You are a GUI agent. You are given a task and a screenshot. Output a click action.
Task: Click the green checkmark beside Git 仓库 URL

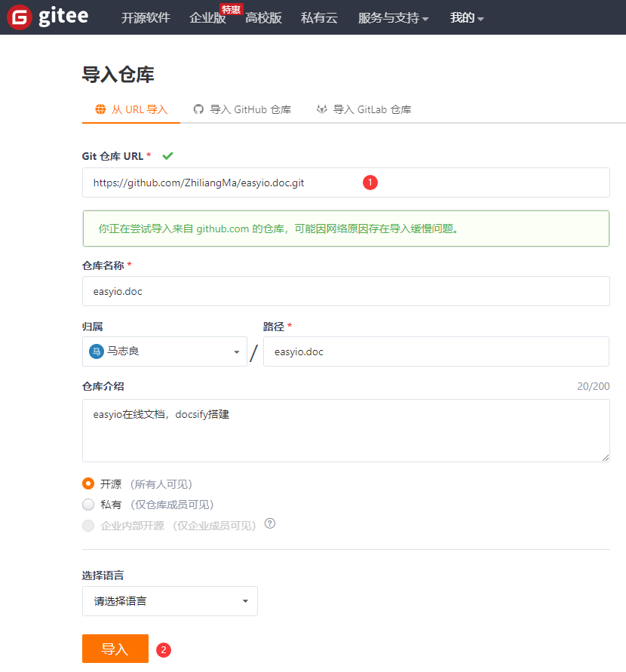pos(167,155)
